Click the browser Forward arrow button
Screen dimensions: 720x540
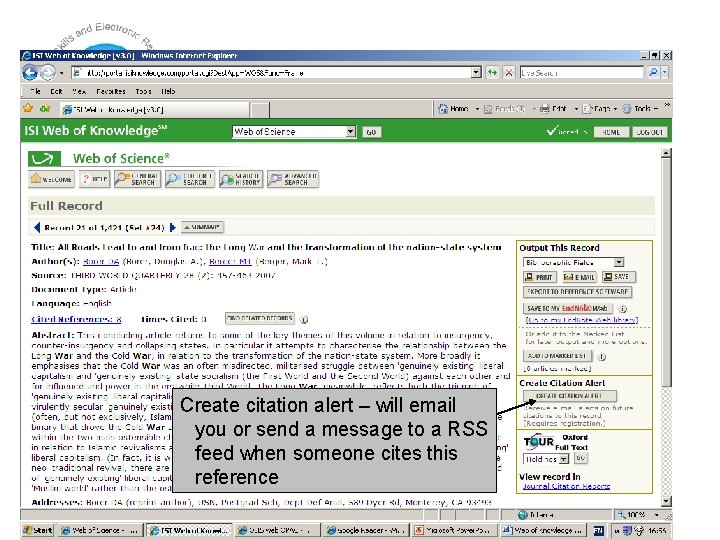pos(48,73)
